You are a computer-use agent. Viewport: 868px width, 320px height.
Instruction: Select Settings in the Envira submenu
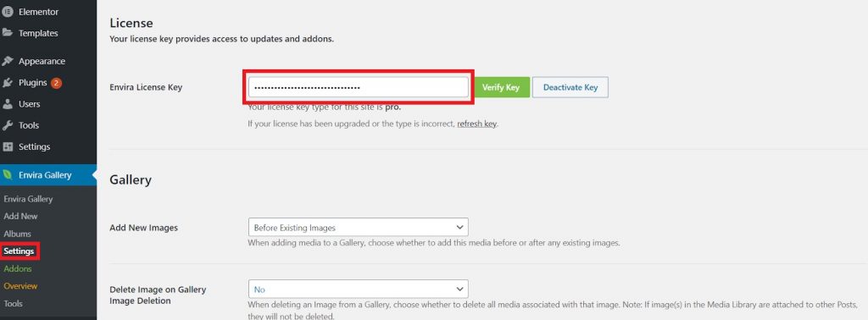coord(19,251)
